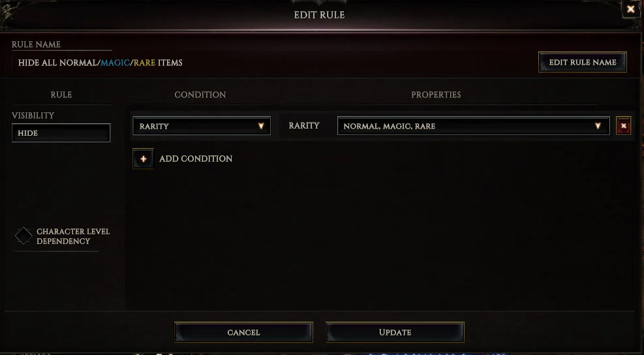644x355 pixels.
Task: Click the arrow on the rarity properties dropdown
Action: pyautogui.click(x=598, y=126)
